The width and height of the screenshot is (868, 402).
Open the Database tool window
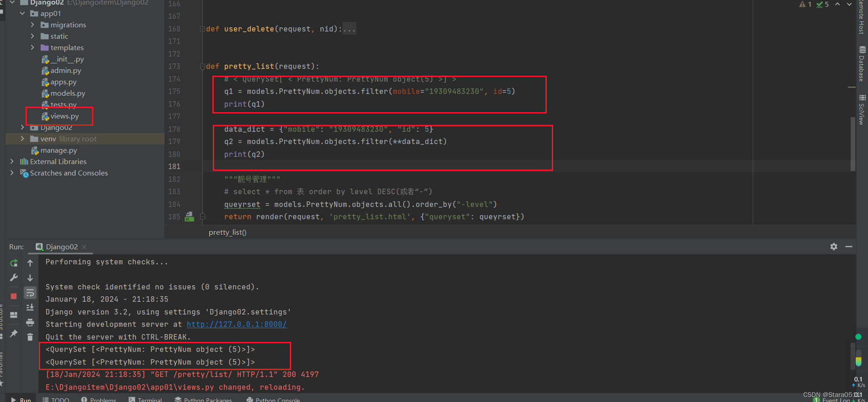(862, 64)
